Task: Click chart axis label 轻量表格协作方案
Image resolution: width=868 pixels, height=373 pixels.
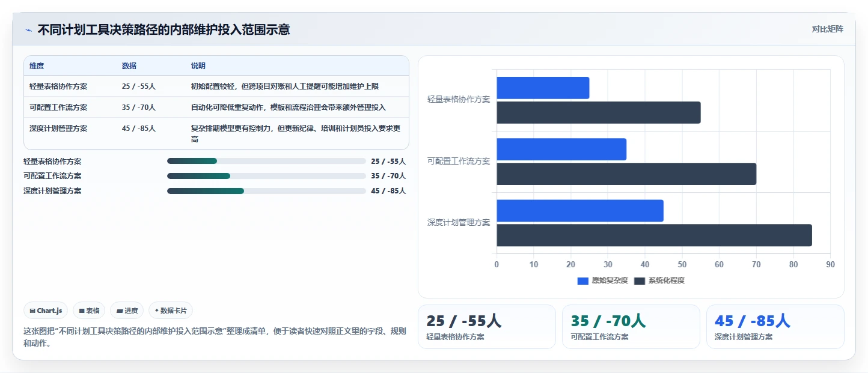Action: click(459, 100)
